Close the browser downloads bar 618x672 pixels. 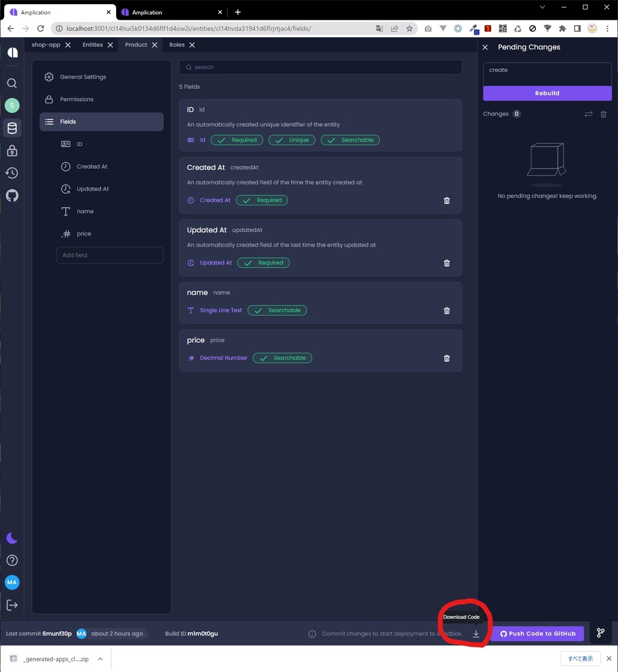click(x=609, y=659)
